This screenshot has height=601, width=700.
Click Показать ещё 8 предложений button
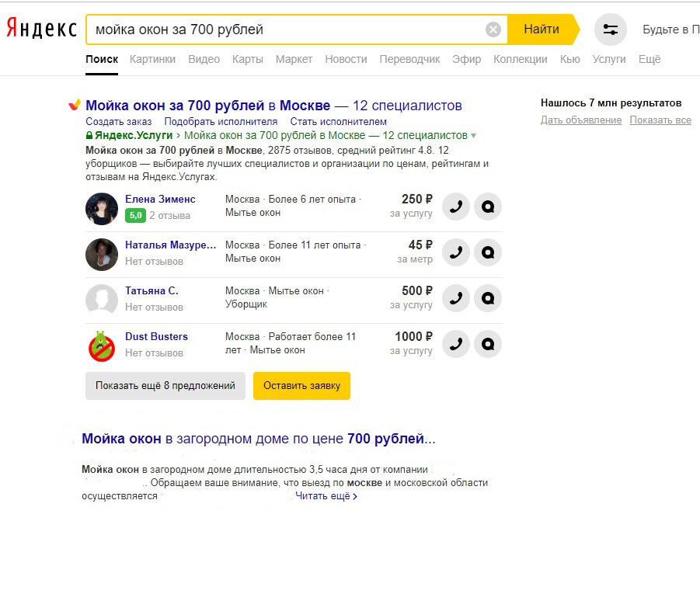coord(165,385)
